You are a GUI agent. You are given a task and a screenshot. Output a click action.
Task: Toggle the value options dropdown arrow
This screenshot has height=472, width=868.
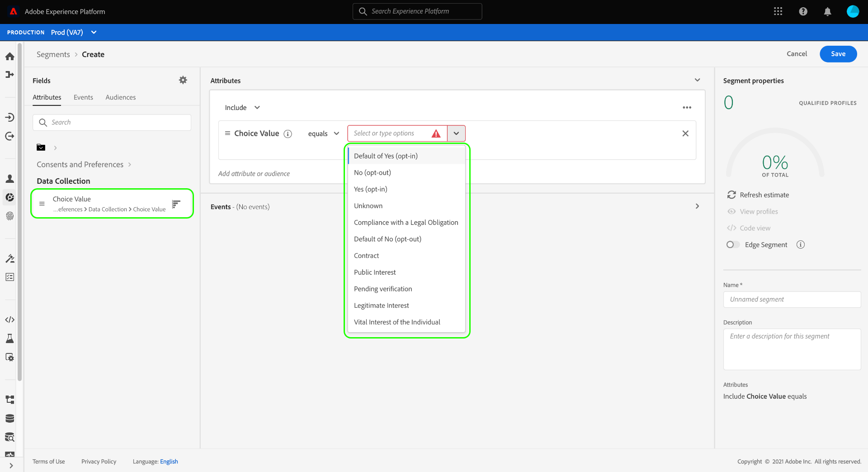click(x=456, y=133)
